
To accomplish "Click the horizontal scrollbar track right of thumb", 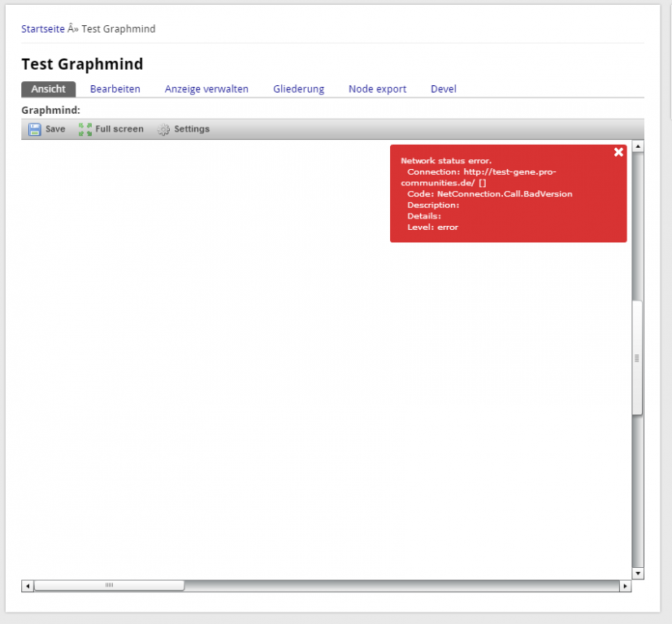I will 406,586.
